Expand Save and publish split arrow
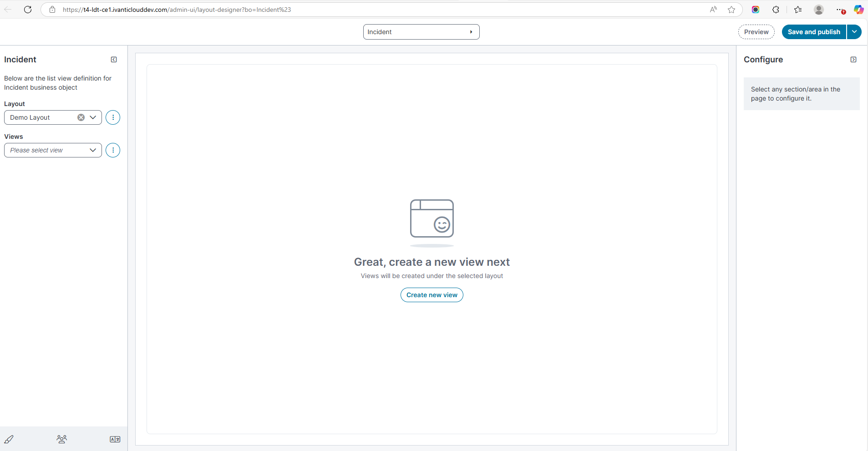The width and height of the screenshot is (868, 451). pyautogui.click(x=854, y=32)
